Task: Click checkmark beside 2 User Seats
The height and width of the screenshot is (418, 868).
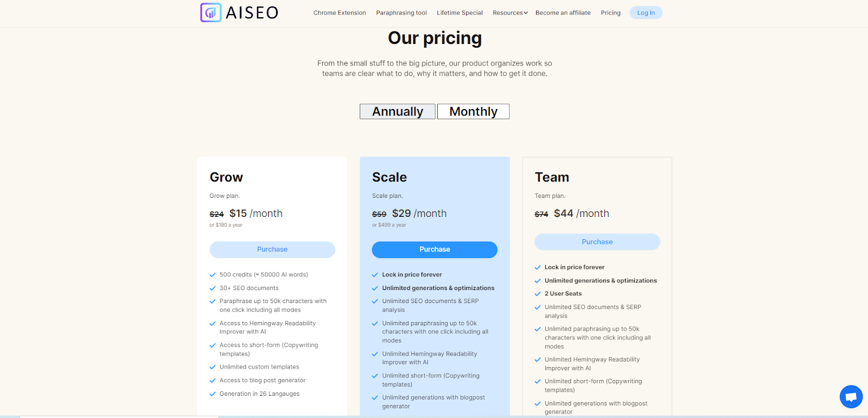Action: [x=538, y=294]
